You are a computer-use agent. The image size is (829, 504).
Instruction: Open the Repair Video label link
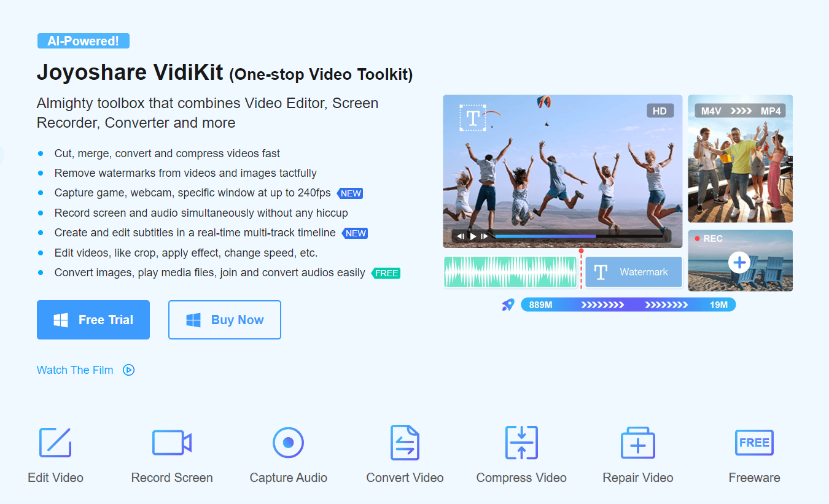(638, 478)
